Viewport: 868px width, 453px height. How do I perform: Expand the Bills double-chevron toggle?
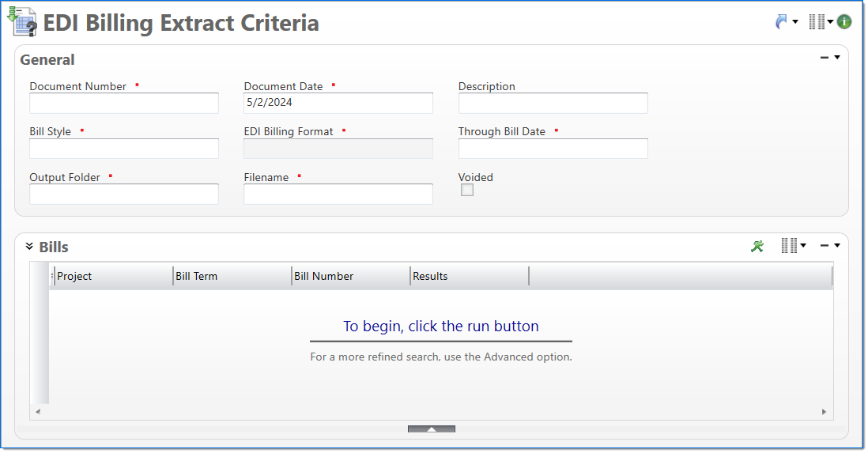[29, 247]
